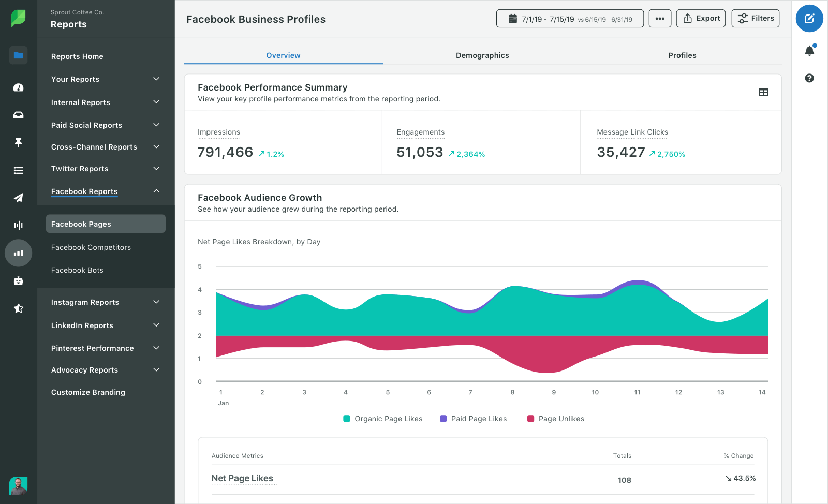
Task: Click the paper plane publishing icon
Action: [18, 198]
